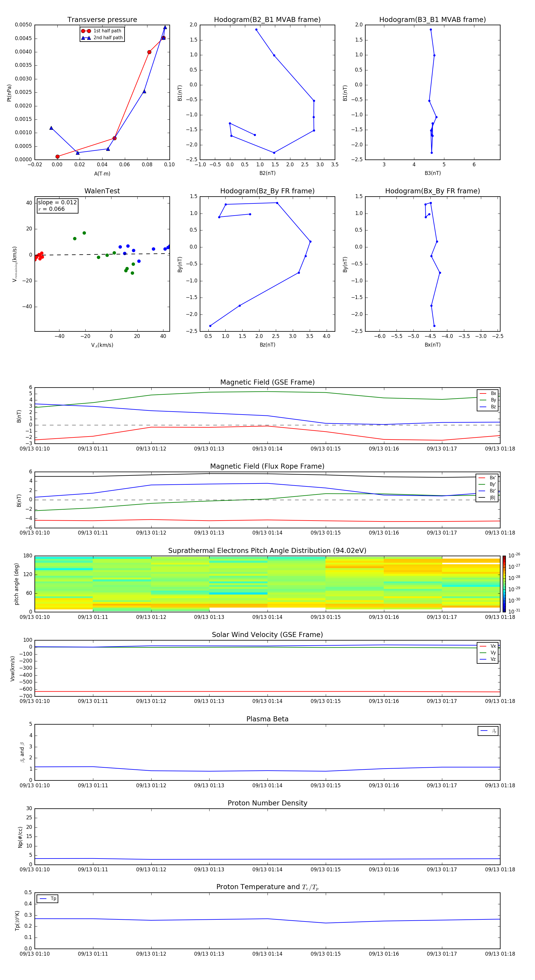
Task: Click the |B| entry in Flux Rope legend
Action: 487,498
